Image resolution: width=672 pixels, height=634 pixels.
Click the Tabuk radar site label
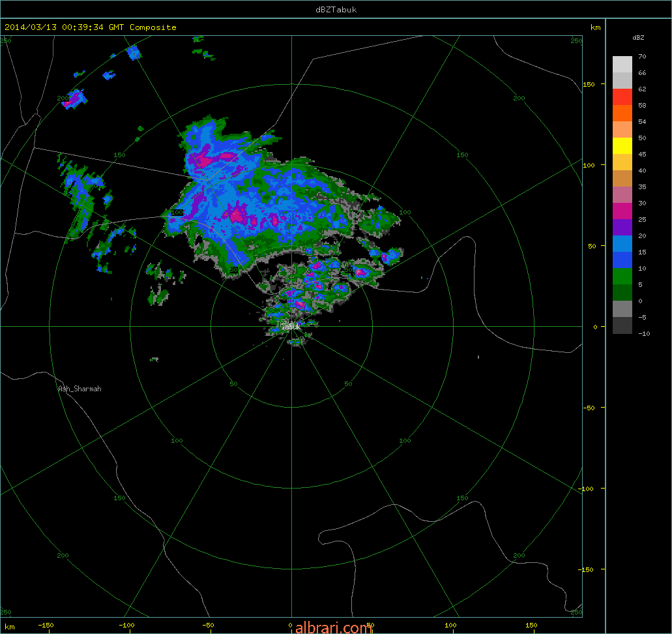(291, 326)
